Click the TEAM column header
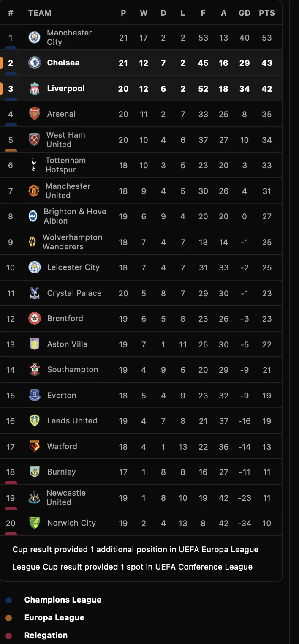299x644 pixels. click(40, 13)
